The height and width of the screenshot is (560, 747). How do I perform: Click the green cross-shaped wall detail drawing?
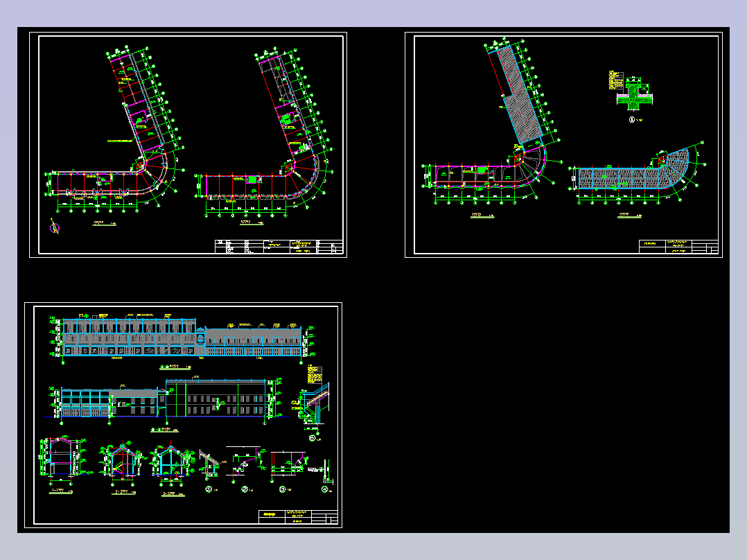click(634, 94)
